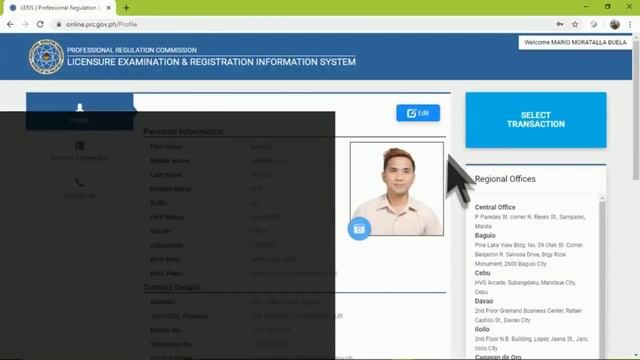Click the Licensure Examination system title

click(211, 62)
